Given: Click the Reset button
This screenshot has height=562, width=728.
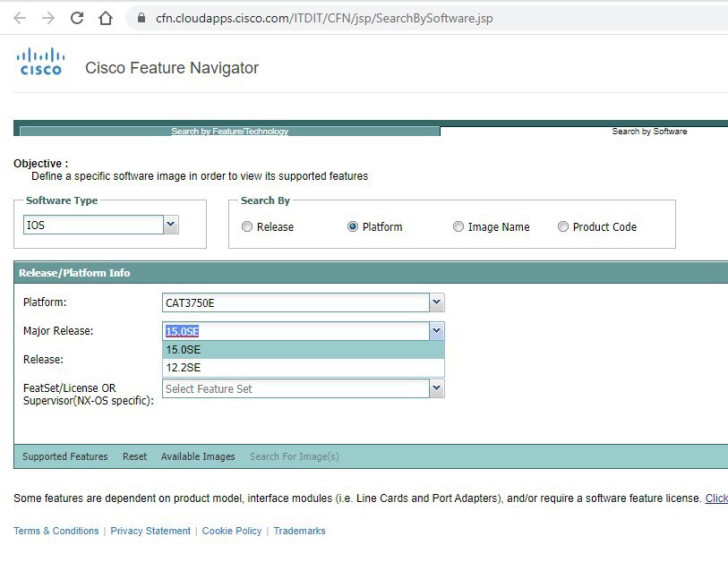Looking at the screenshot, I should tap(134, 456).
